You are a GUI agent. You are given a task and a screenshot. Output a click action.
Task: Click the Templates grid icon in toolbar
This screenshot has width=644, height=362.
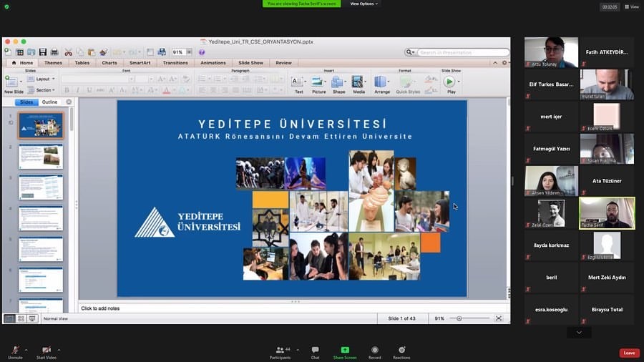(x=20, y=52)
